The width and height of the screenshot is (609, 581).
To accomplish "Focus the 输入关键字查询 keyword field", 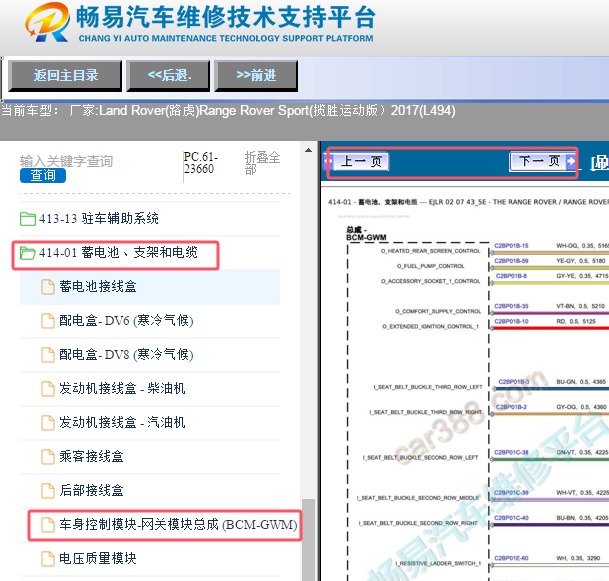I will (x=66, y=161).
